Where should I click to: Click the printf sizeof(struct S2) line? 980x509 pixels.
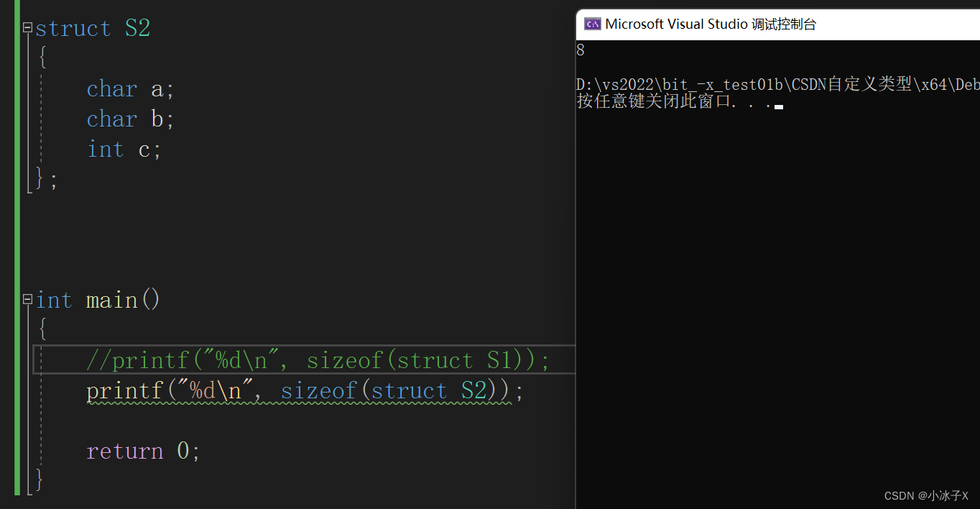click(x=305, y=390)
